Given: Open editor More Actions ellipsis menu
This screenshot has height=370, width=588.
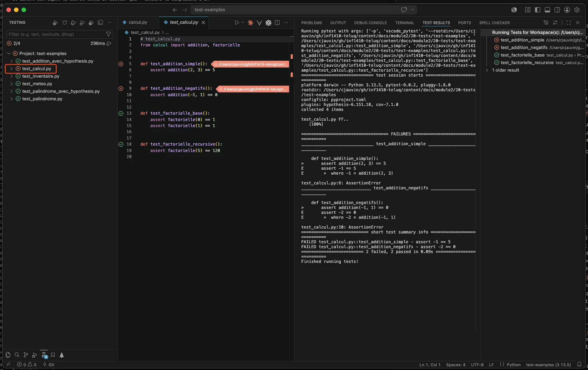Looking at the screenshot, I should (286, 23).
